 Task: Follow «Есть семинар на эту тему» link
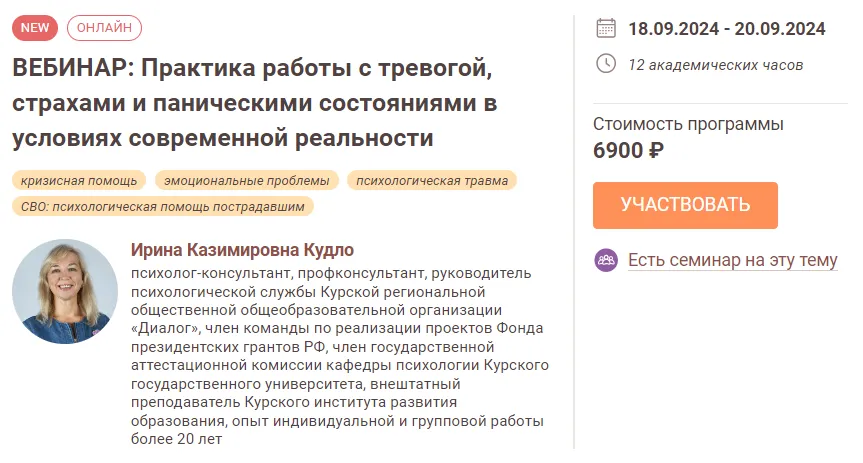point(732,260)
